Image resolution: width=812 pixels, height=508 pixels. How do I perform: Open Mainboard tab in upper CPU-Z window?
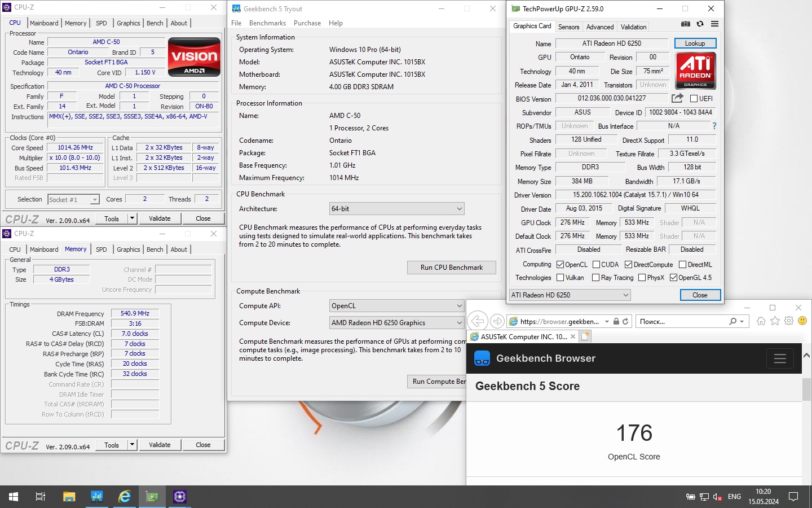pos(44,23)
